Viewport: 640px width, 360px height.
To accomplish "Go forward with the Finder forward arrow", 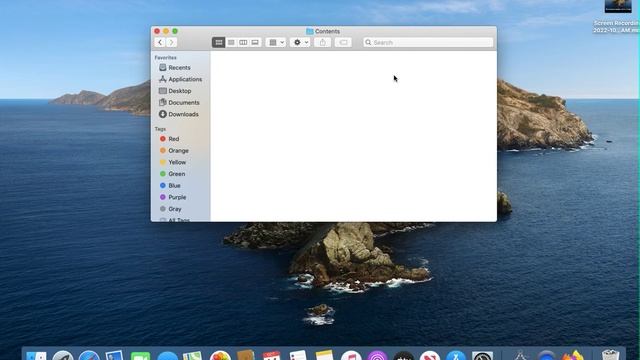I will (172, 42).
